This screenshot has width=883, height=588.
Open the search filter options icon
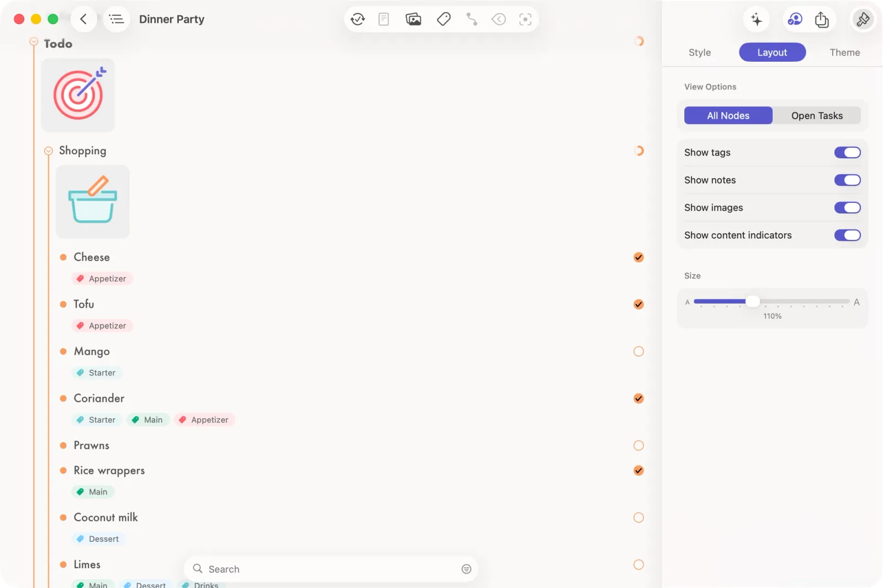point(466,569)
